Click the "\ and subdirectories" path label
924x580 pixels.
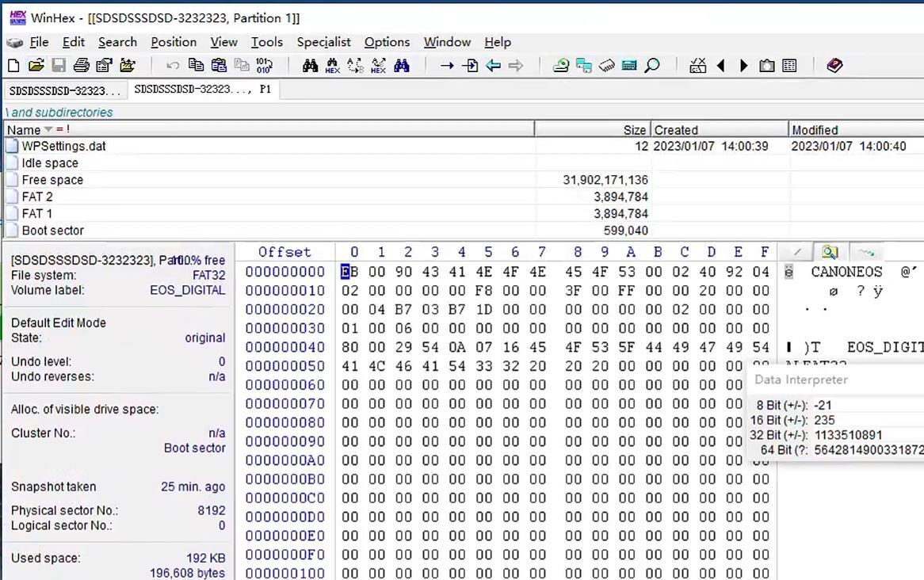click(59, 112)
